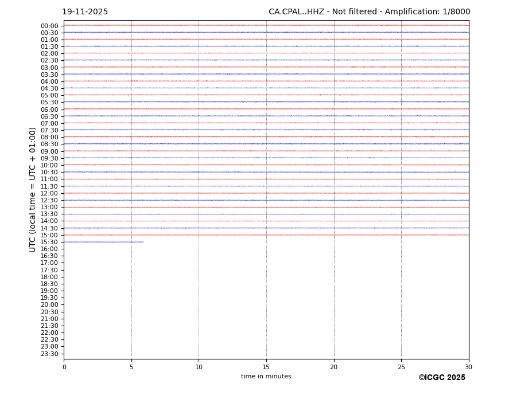Click the 'time in minutes' axis label
This screenshot has height=399, width=532.
tap(266, 377)
